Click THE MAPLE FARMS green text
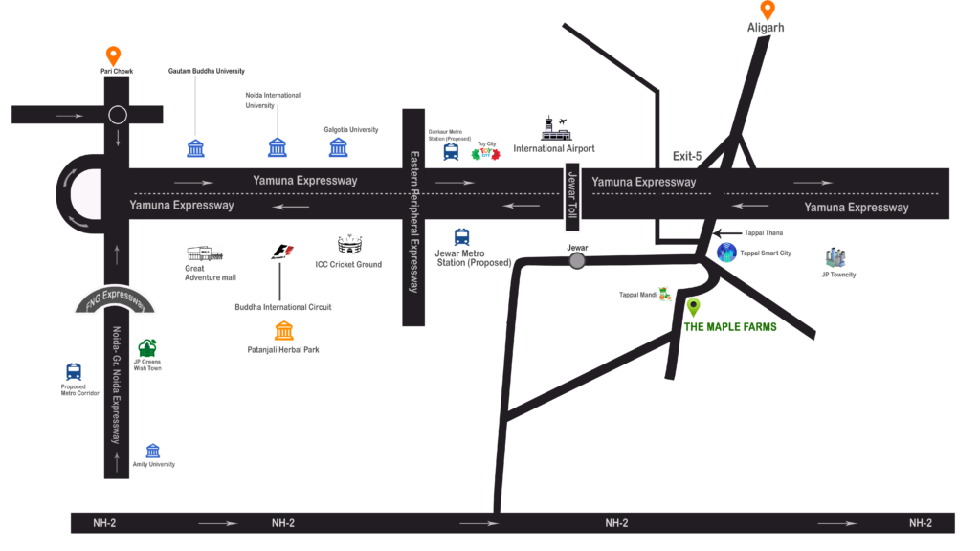This screenshot has height=551, width=980. [x=729, y=327]
